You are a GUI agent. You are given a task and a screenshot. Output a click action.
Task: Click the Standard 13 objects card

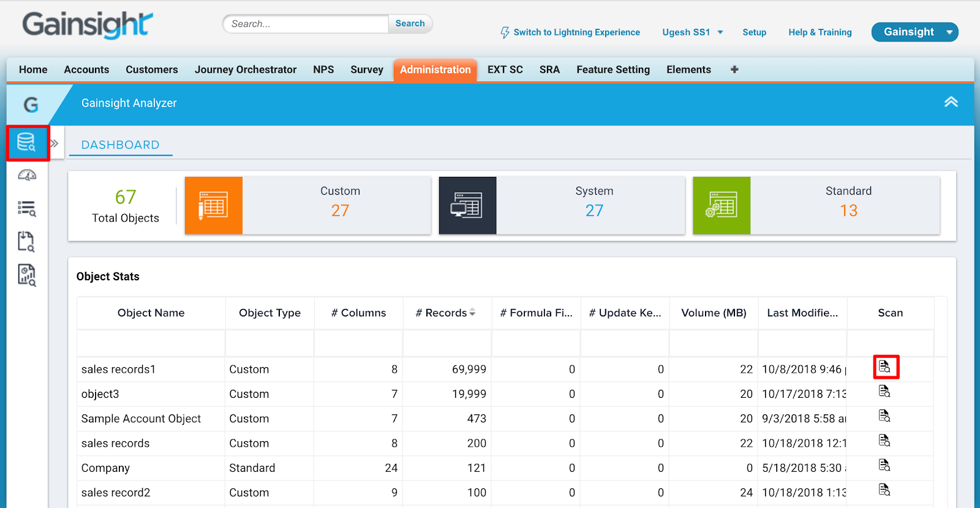tap(816, 205)
